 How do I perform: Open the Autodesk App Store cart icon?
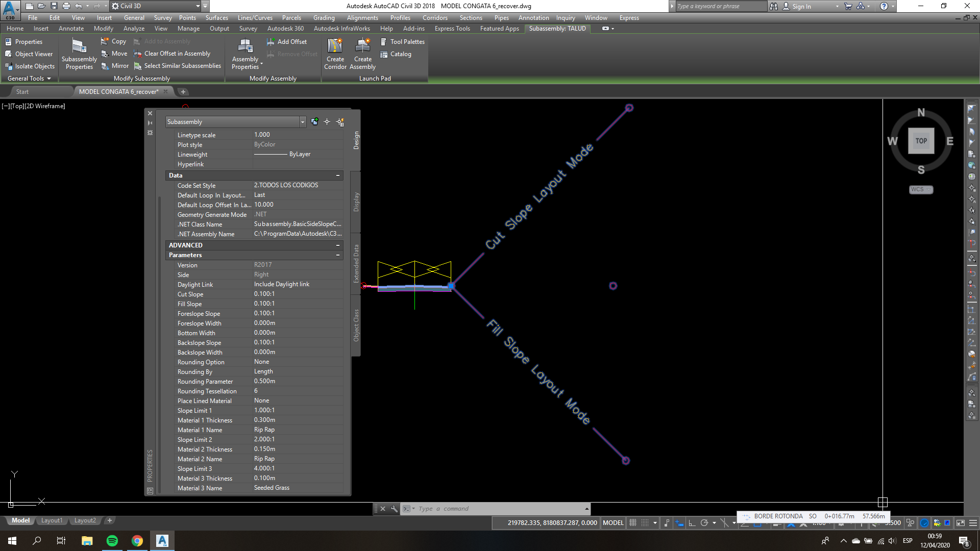pos(848,6)
